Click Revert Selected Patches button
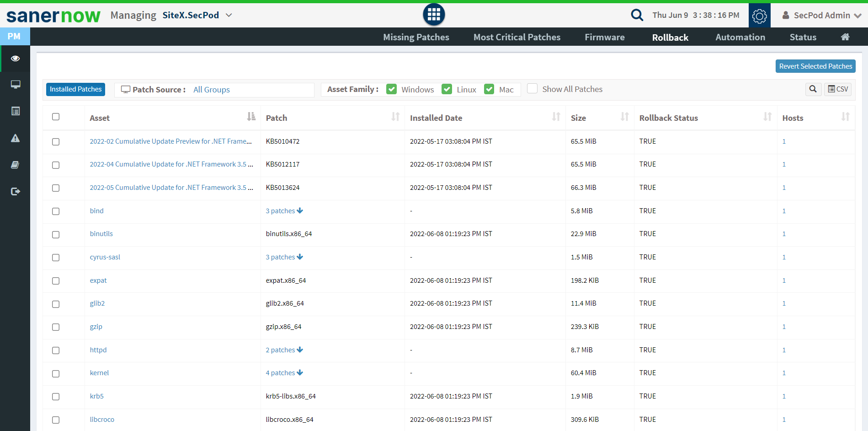Viewport: 868px width, 431px height. (815, 66)
